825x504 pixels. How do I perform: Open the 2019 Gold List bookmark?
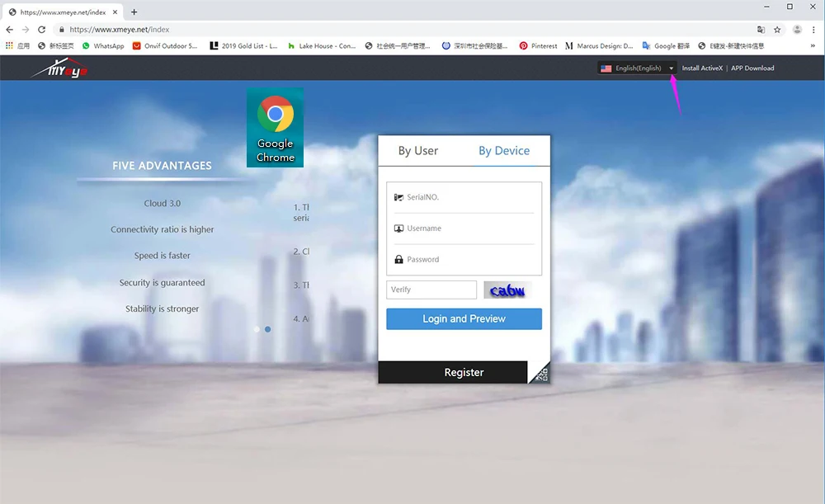pyautogui.click(x=243, y=45)
